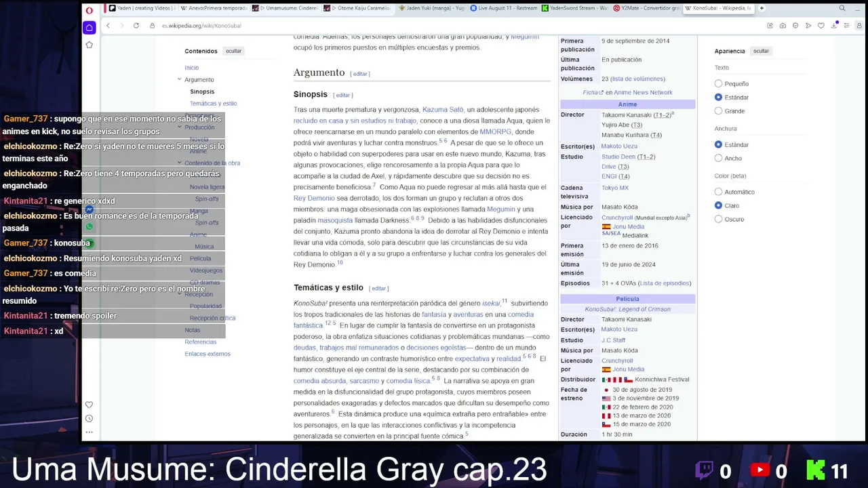
Task: Bookmark the page with the heart toolbar icon
Action: pos(821,26)
